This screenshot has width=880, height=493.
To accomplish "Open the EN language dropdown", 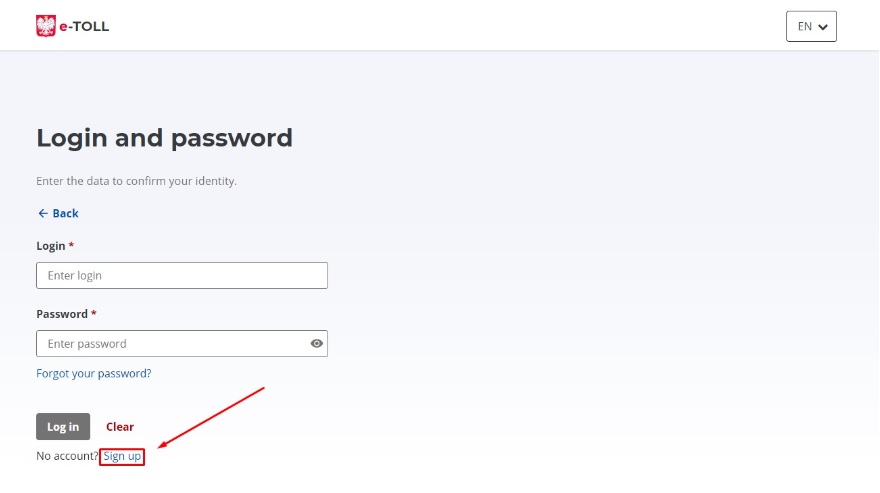I will click(811, 26).
